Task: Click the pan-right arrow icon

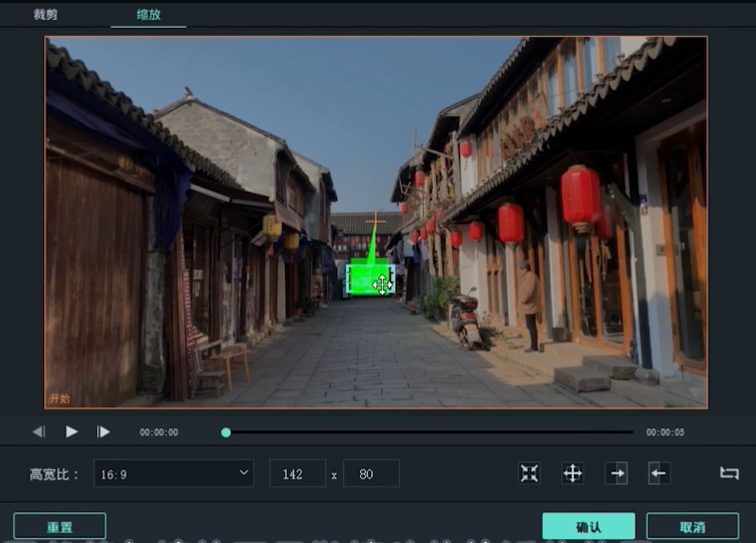Action: click(x=617, y=474)
